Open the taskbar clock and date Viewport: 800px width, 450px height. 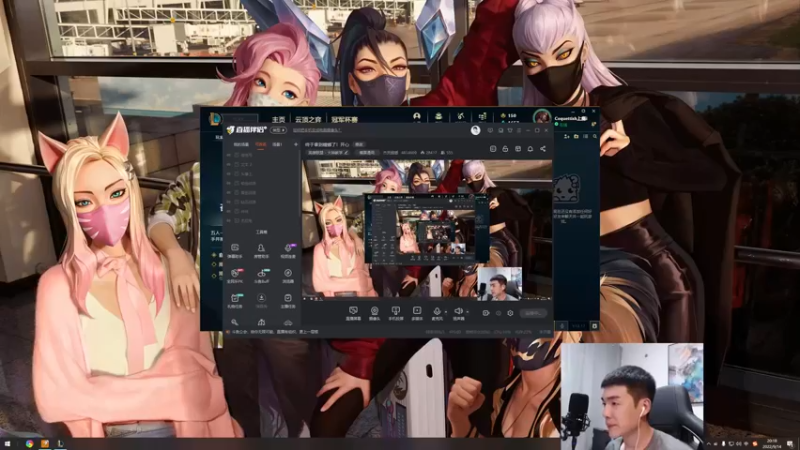pyautogui.click(x=772, y=443)
